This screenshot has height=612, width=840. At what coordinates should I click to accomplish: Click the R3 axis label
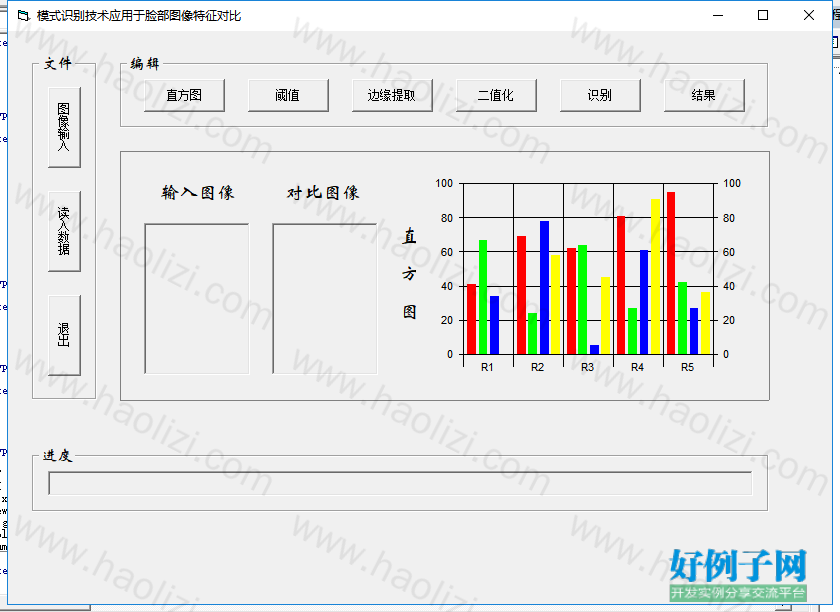pos(587,367)
